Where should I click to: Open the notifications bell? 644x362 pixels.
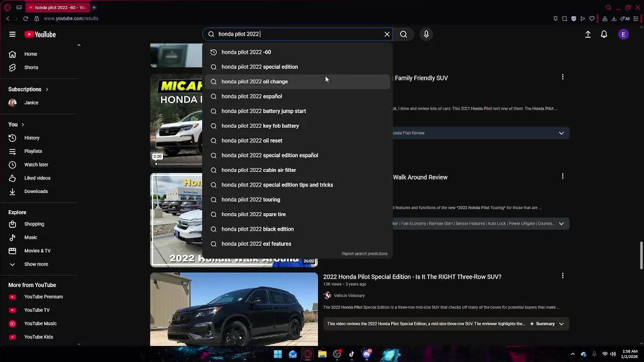604,34
